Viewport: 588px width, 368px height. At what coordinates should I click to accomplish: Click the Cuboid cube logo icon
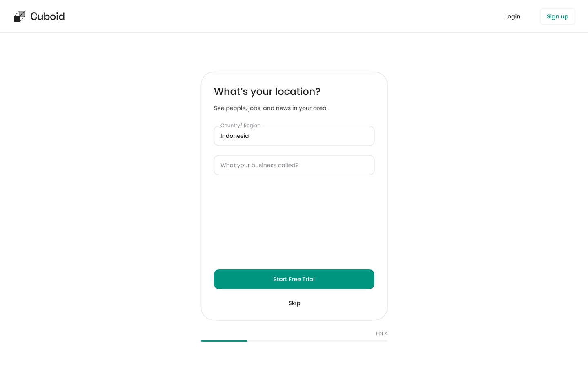click(x=20, y=16)
